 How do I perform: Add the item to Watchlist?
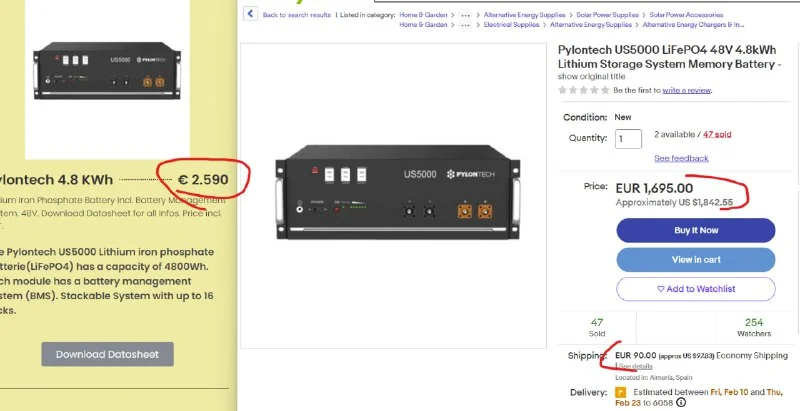(695, 289)
